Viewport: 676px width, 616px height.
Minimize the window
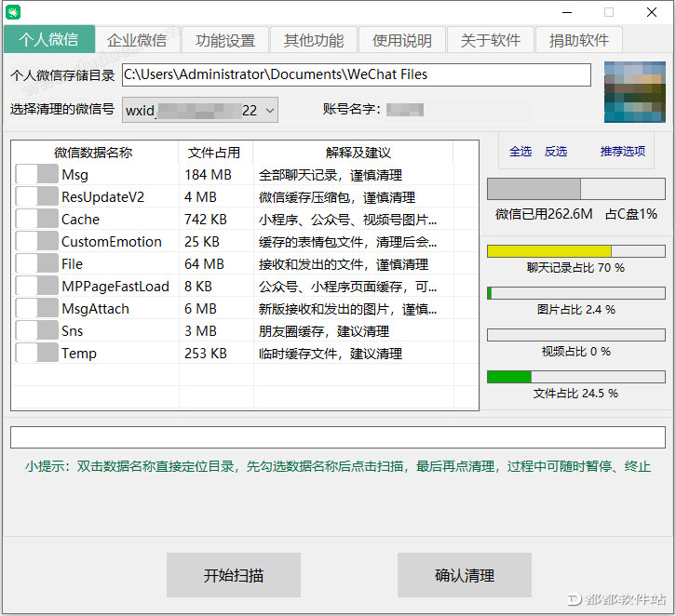(x=567, y=12)
